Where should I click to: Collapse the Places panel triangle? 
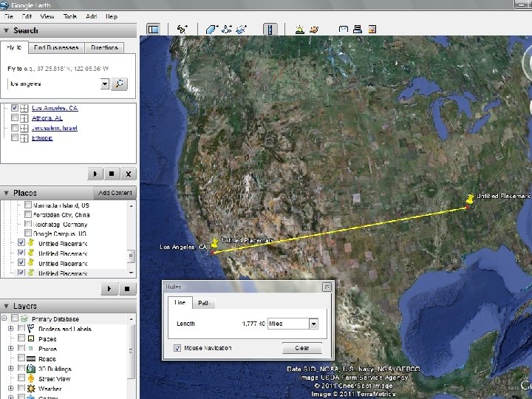click(x=6, y=193)
